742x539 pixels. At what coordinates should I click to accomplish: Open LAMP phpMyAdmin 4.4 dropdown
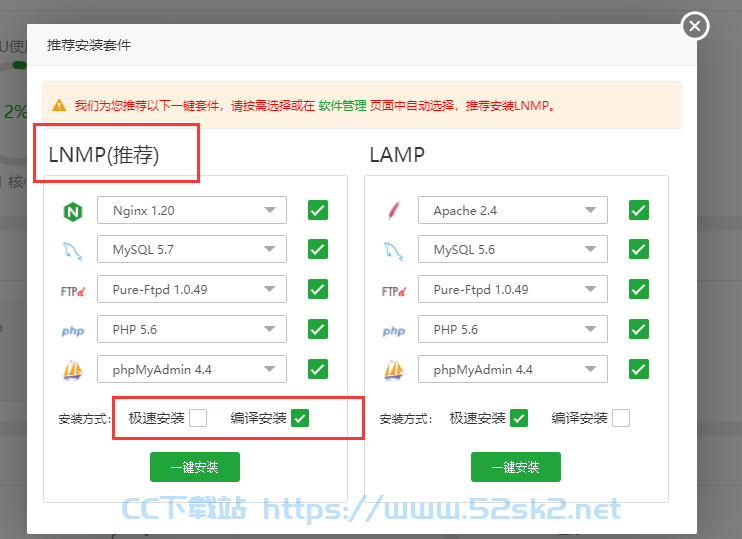(512, 369)
